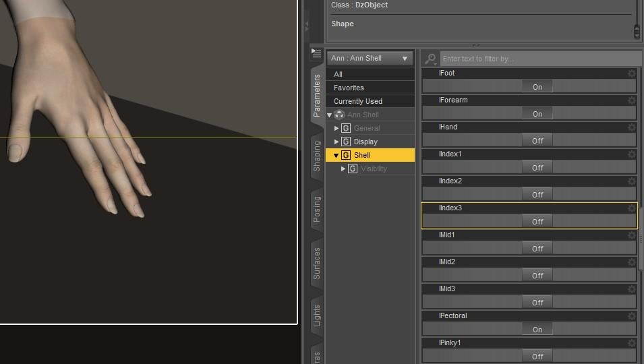The height and width of the screenshot is (364, 644).
Task: Click the General group G icon
Action: click(346, 128)
